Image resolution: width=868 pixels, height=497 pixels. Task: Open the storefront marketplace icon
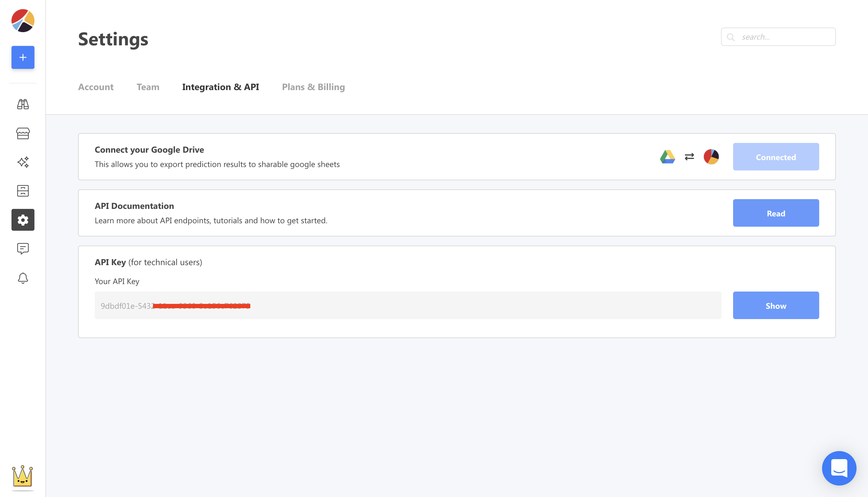click(23, 133)
